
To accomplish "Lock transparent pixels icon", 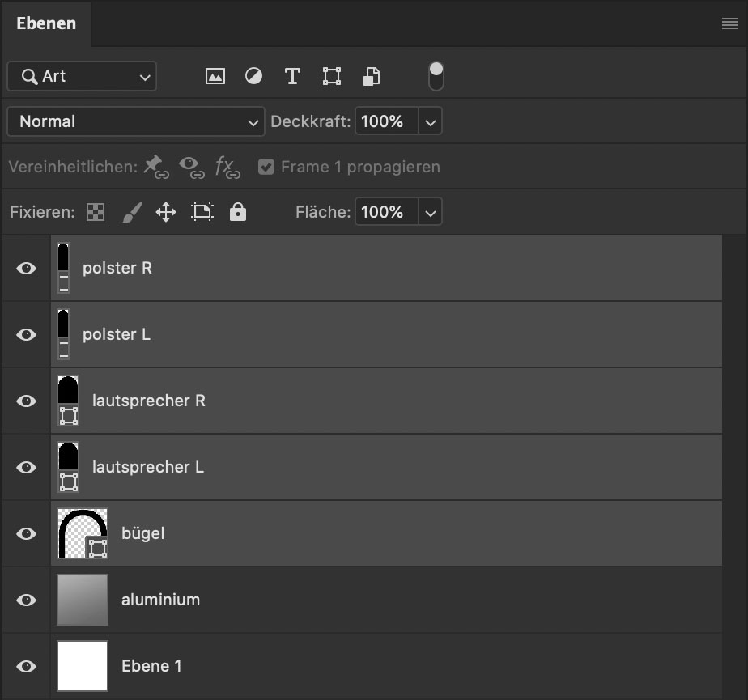I will pyautogui.click(x=96, y=212).
